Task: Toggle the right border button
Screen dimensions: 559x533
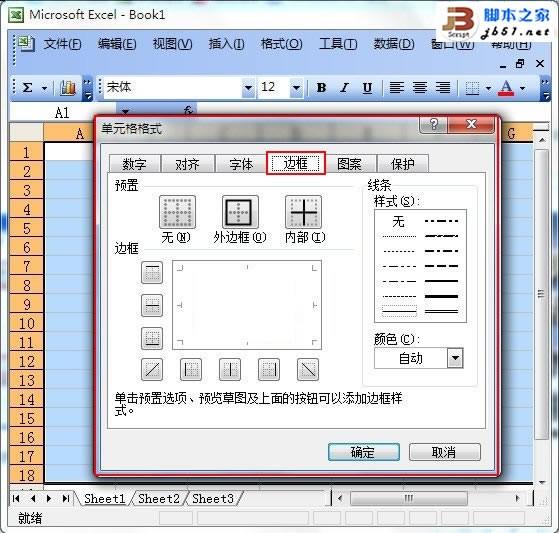Action: (269, 369)
